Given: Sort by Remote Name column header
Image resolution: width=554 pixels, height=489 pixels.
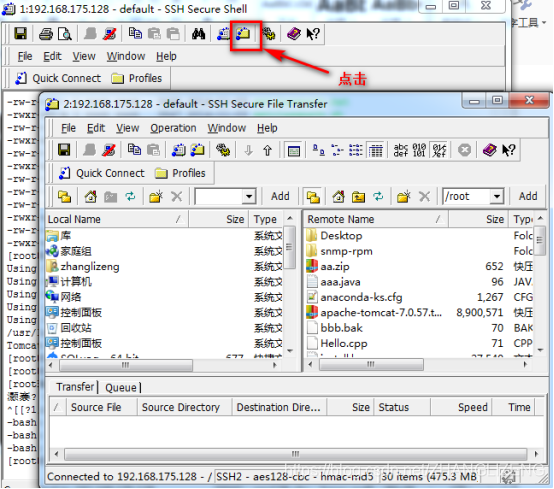Looking at the screenshot, I should [376, 219].
